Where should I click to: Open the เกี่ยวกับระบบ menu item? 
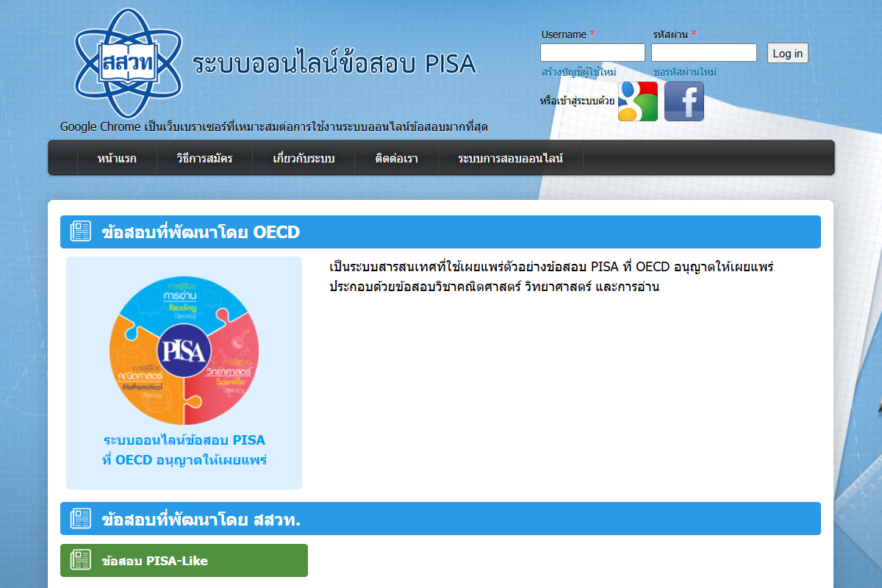click(304, 158)
